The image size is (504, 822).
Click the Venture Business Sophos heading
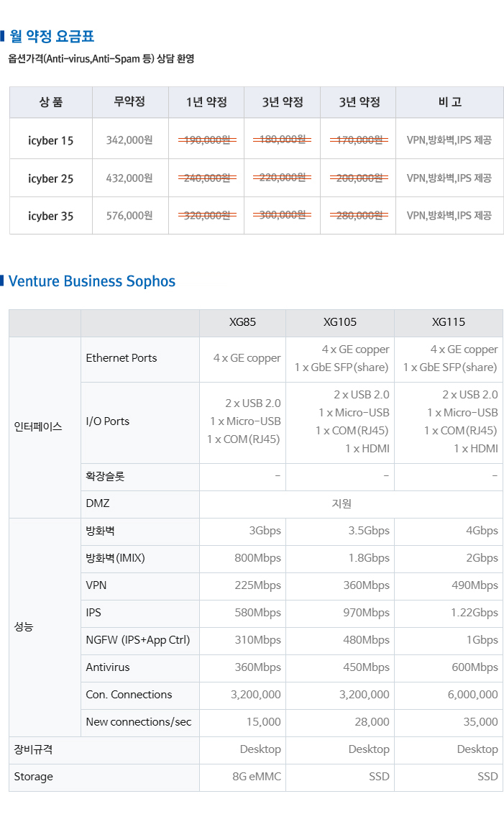point(92,281)
